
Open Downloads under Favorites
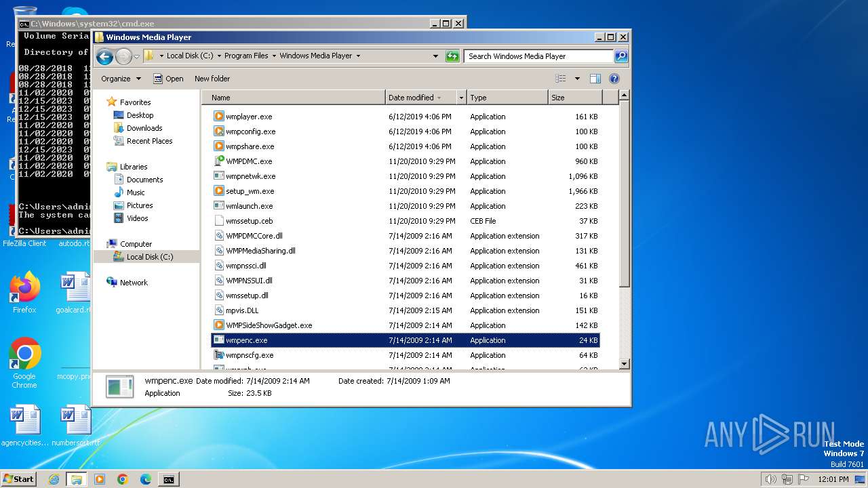point(144,128)
